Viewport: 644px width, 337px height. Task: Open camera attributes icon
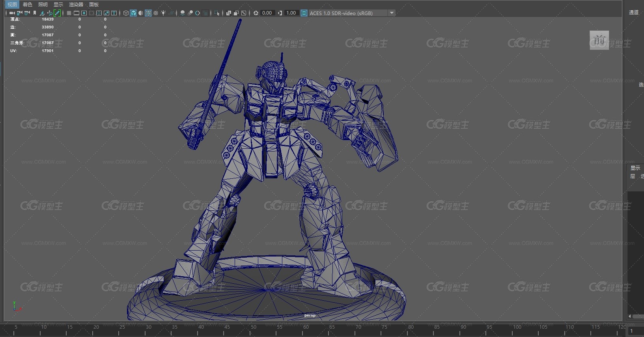pyautogui.click(x=27, y=13)
